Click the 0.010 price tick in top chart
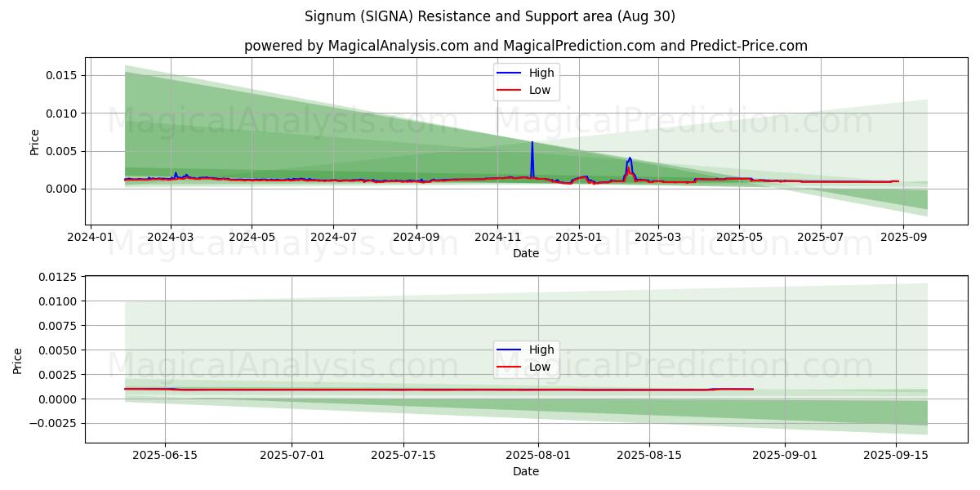 coord(63,114)
